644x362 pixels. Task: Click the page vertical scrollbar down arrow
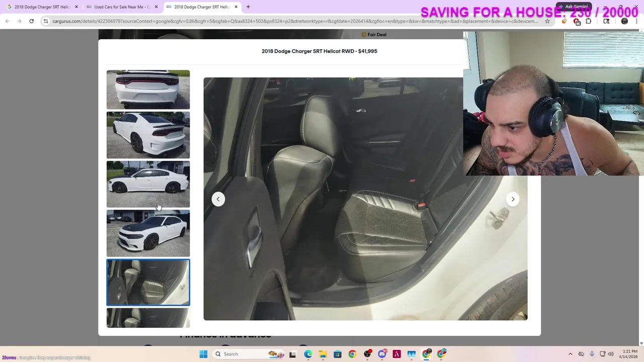point(641,343)
